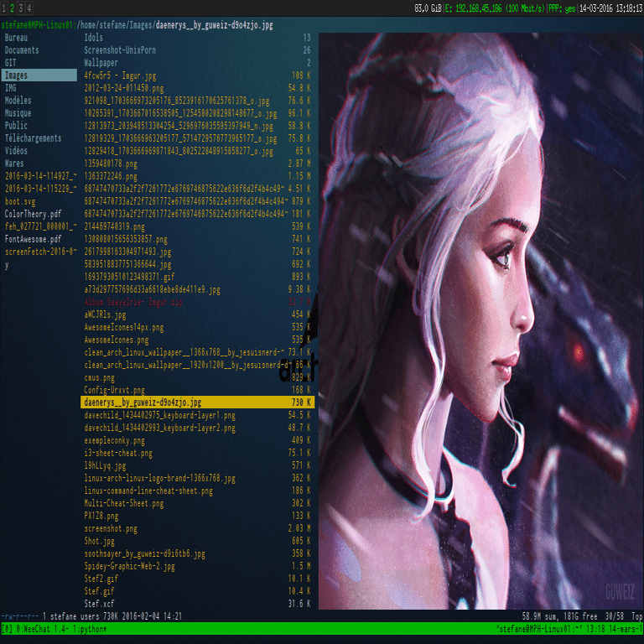
Task: Click the 58.9M sum, 181G free status
Action: point(559,616)
